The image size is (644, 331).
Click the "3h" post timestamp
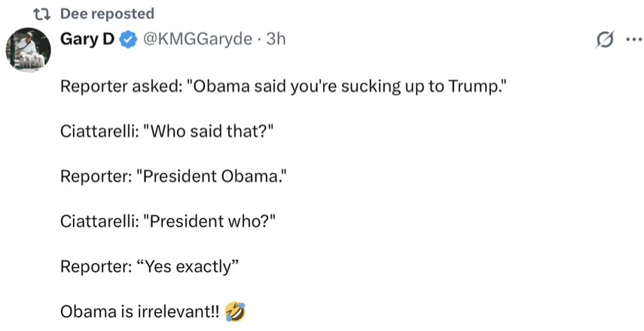(x=276, y=38)
